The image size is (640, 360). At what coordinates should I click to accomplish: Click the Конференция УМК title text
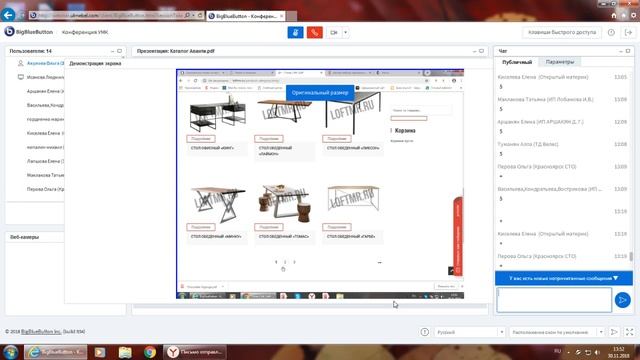[x=85, y=32]
